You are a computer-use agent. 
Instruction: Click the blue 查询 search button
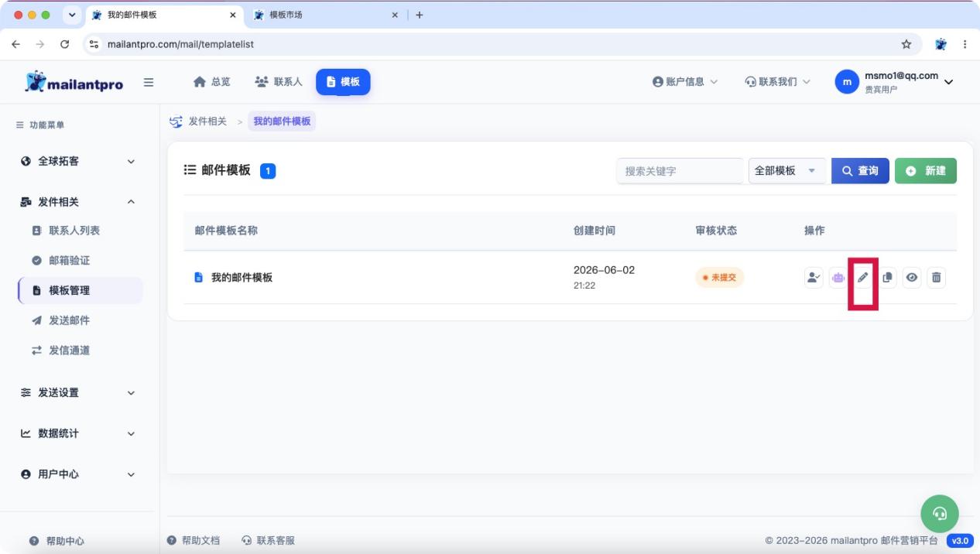tap(860, 171)
